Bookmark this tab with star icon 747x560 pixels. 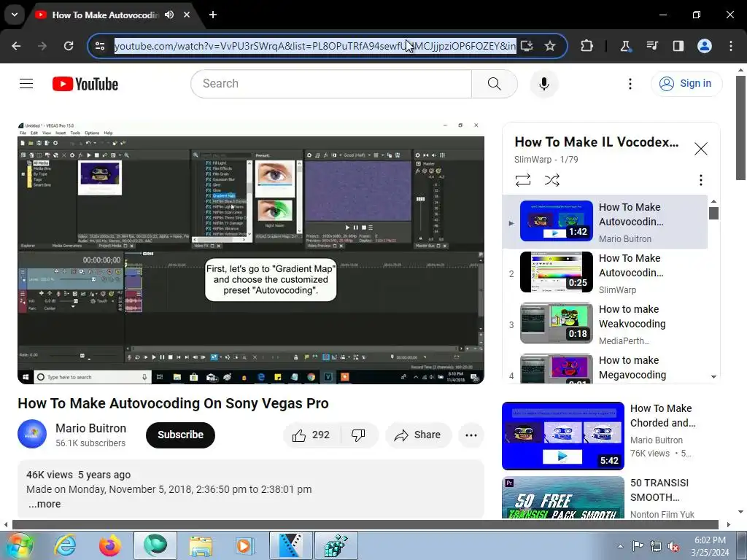coord(550,46)
